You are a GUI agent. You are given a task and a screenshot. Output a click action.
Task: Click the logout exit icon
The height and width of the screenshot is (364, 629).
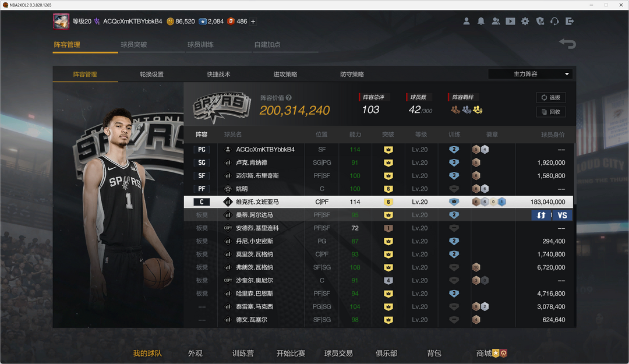pyautogui.click(x=570, y=22)
